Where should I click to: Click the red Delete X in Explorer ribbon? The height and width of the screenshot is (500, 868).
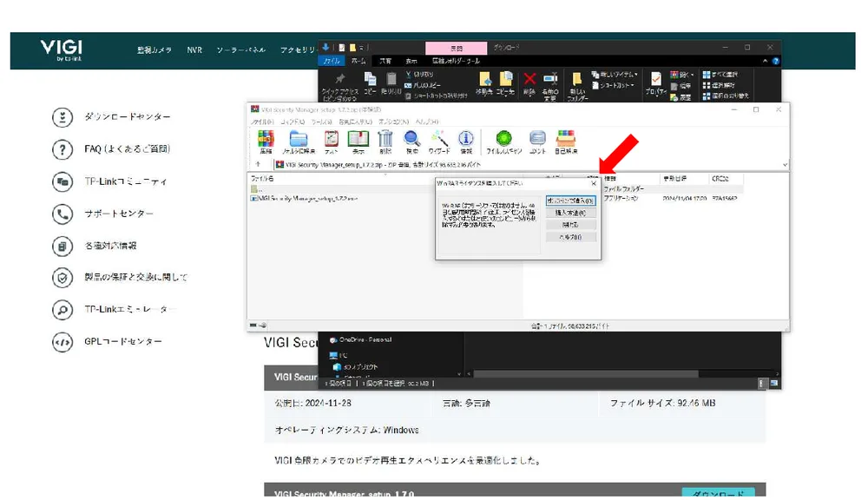529,83
